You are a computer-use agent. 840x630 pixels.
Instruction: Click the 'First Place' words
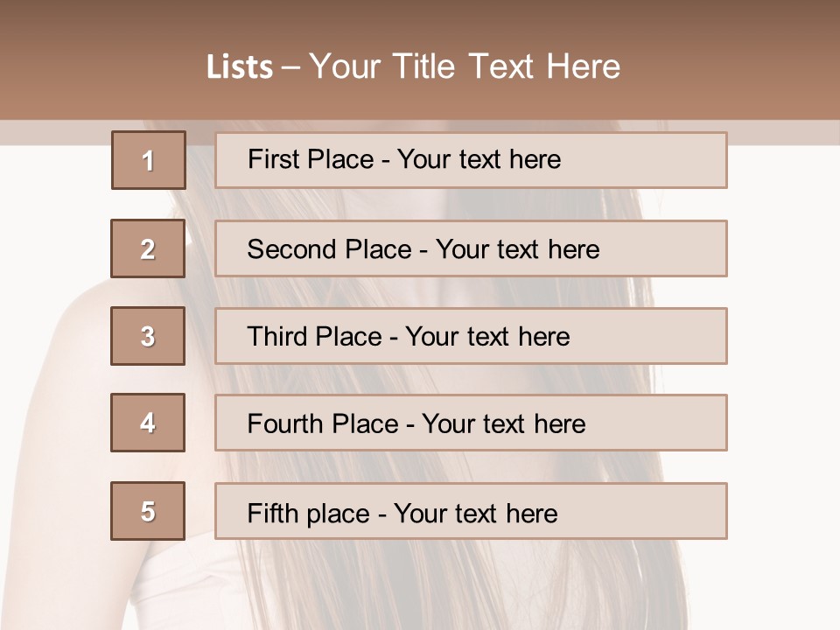(x=311, y=159)
